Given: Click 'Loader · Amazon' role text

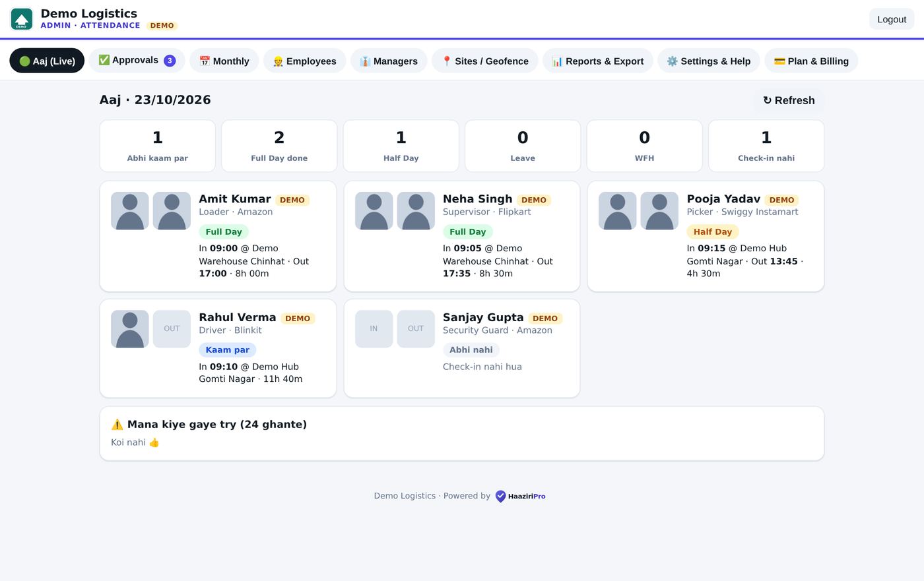Looking at the screenshot, I should click(x=236, y=212).
